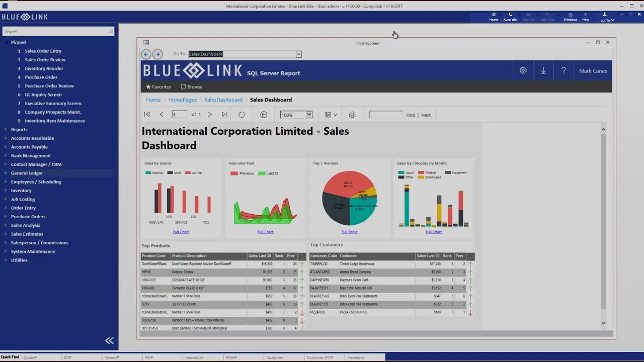Jump to last page of the report
This screenshot has width=644, height=362.
(x=224, y=115)
